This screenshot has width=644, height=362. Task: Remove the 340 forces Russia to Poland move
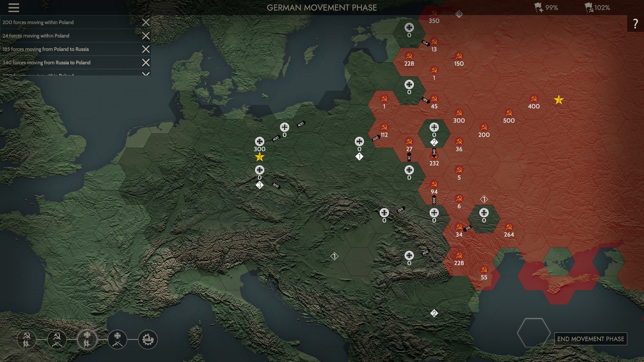click(x=146, y=63)
